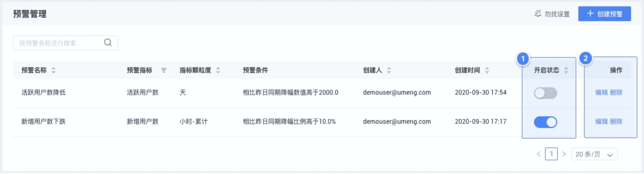
Task: Open the 20 条/页 page size dropdown
Action: [x=594, y=154]
